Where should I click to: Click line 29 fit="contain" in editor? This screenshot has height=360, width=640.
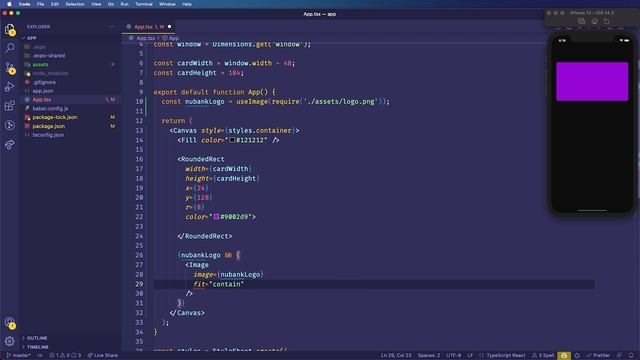click(x=218, y=284)
